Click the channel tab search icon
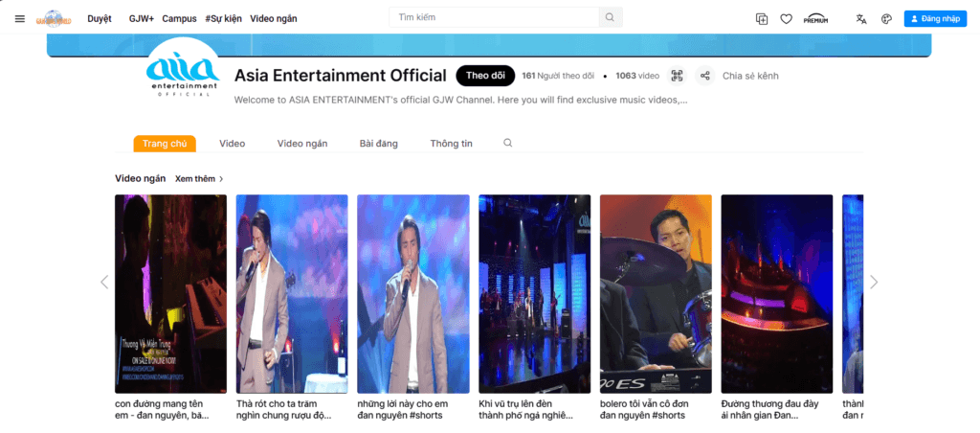 coord(508,144)
